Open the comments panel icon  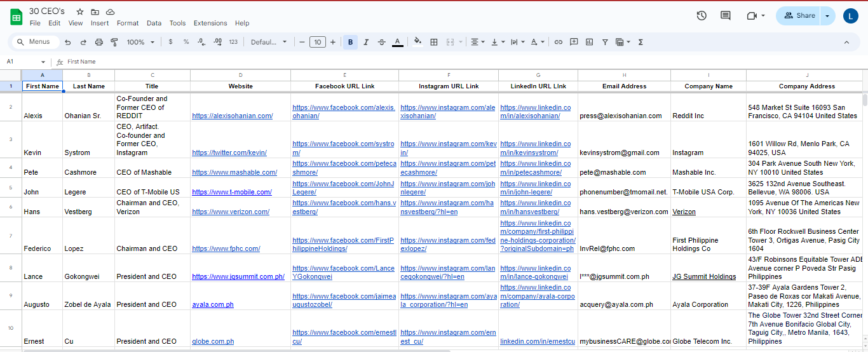click(x=725, y=16)
